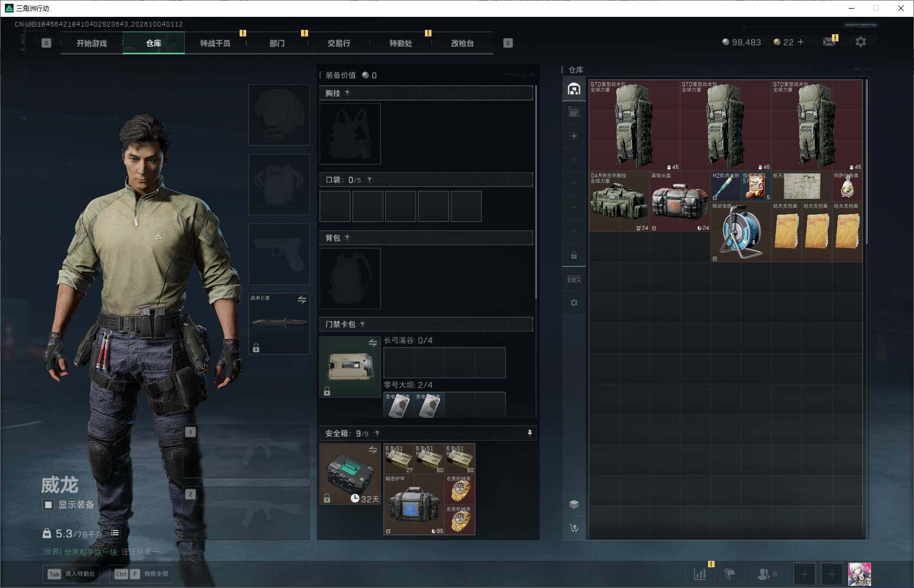The height and width of the screenshot is (588, 914).
Task: Click the stack layers icon in warehouse sidebar
Action: tap(574, 504)
